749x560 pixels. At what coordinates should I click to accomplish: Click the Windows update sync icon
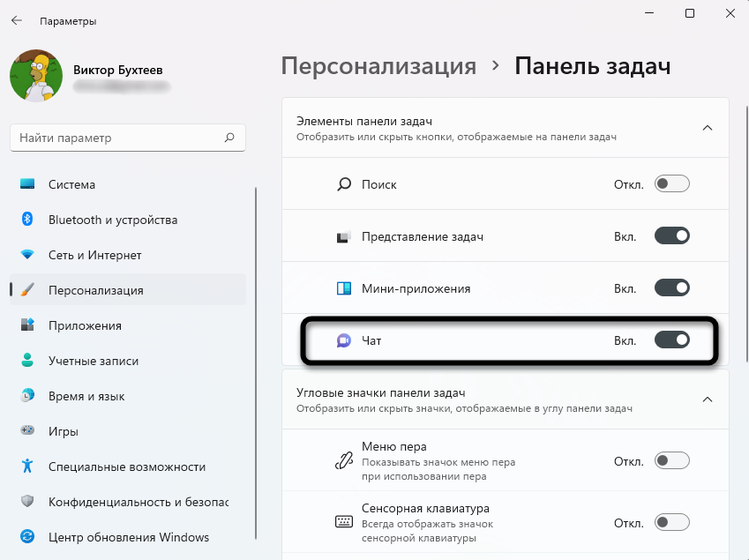[x=27, y=536]
